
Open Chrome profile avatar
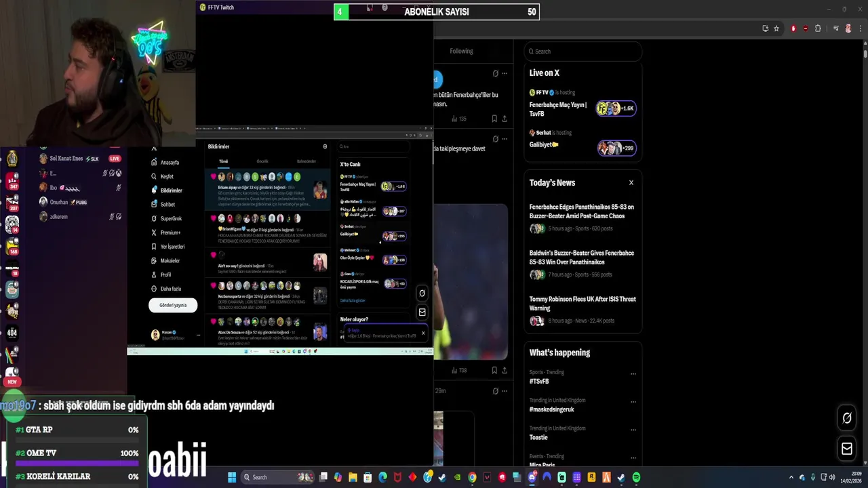pos(848,28)
